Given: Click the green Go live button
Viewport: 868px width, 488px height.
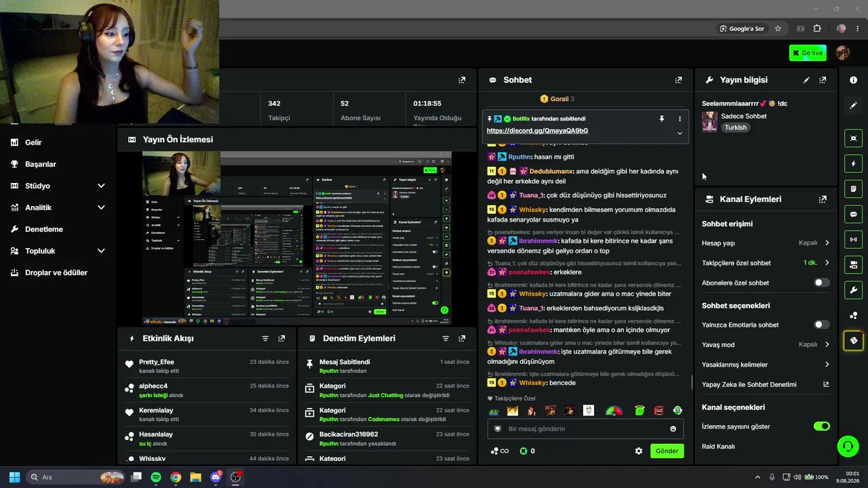Looking at the screenshot, I should [x=808, y=53].
